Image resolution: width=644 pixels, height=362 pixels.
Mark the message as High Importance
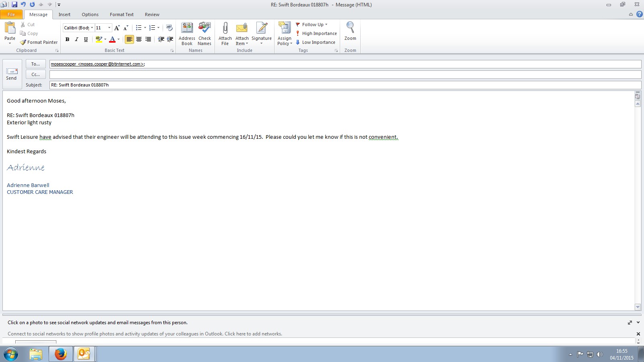(x=316, y=33)
